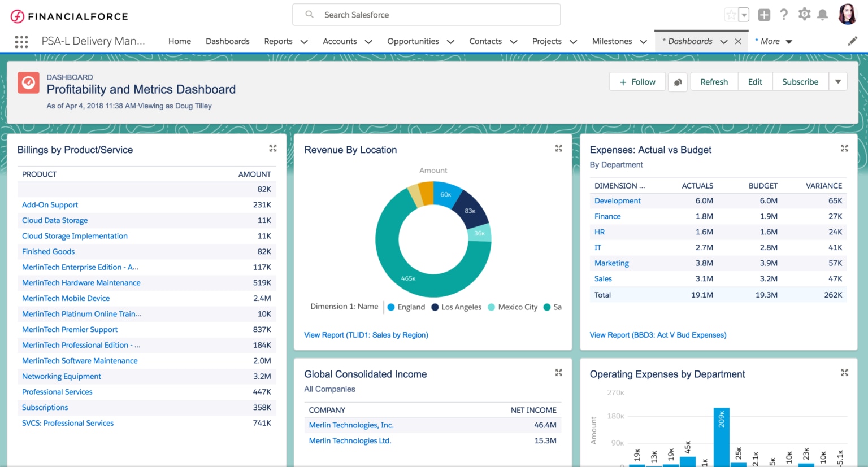The height and width of the screenshot is (467, 868).
Task: Toggle the favorite star for this page
Action: tap(731, 15)
